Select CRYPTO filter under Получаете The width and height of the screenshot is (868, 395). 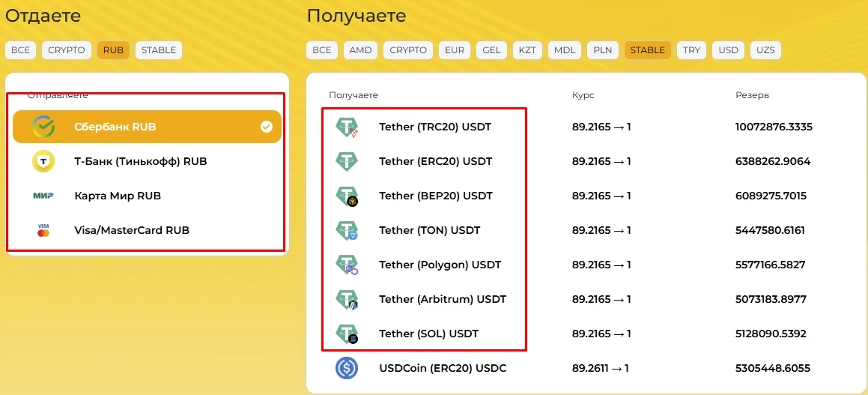pyautogui.click(x=408, y=50)
